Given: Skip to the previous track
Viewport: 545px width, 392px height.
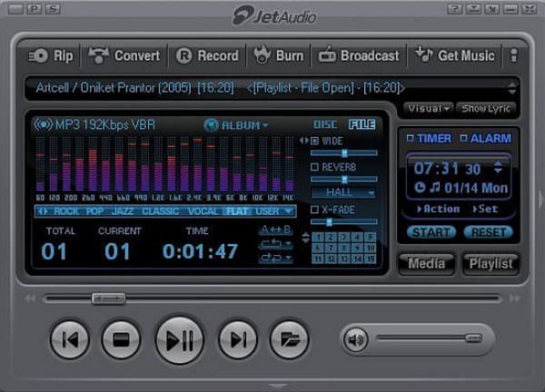Looking at the screenshot, I should click(70, 339).
